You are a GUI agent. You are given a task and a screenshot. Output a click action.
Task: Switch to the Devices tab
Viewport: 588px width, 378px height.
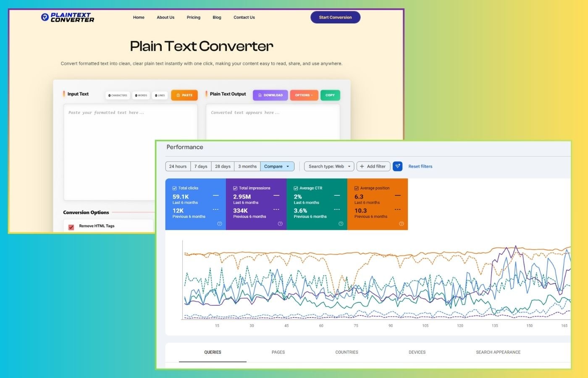tap(417, 352)
